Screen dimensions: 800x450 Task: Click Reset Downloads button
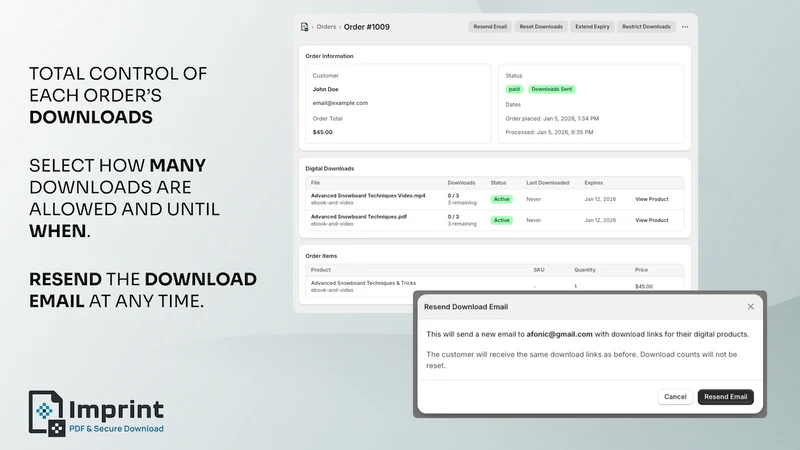[x=541, y=27]
